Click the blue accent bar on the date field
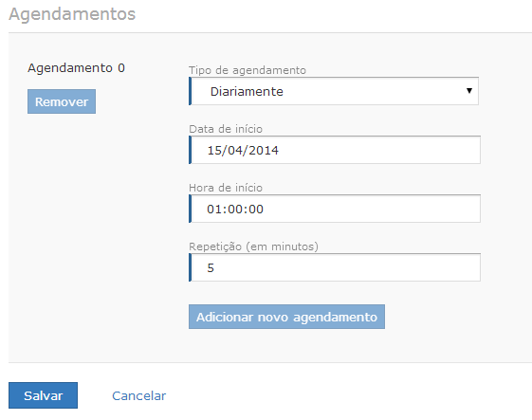 (x=190, y=150)
